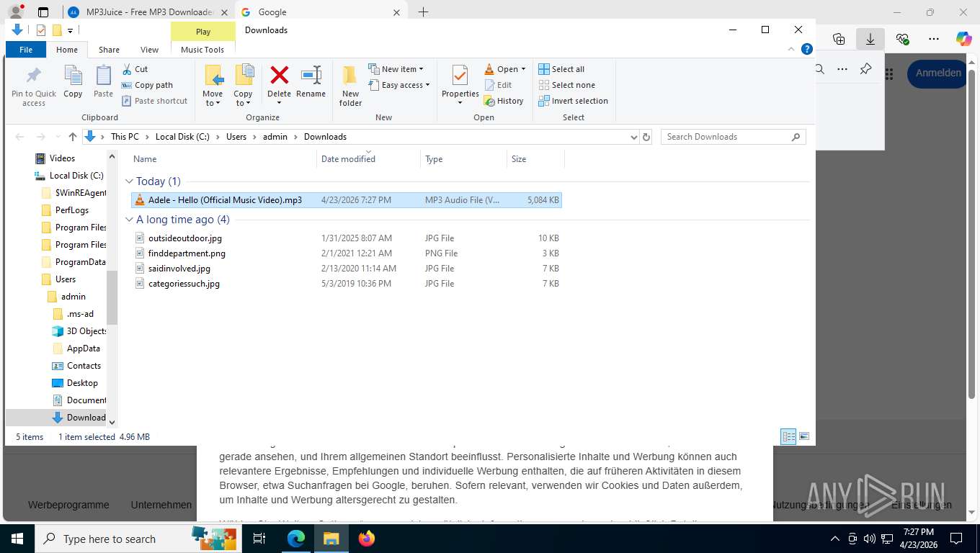Go up one folder level

[x=72, y=137]
